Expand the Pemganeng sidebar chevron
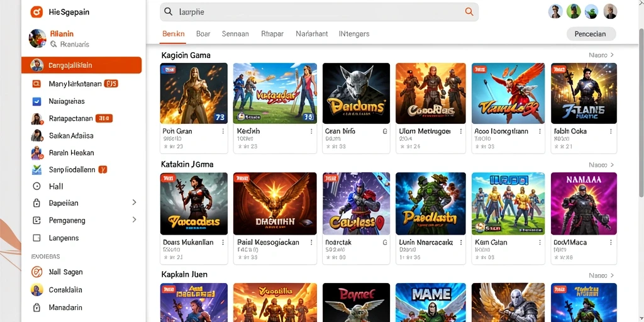This screenshot has height=322, width=644. (134, 219)
